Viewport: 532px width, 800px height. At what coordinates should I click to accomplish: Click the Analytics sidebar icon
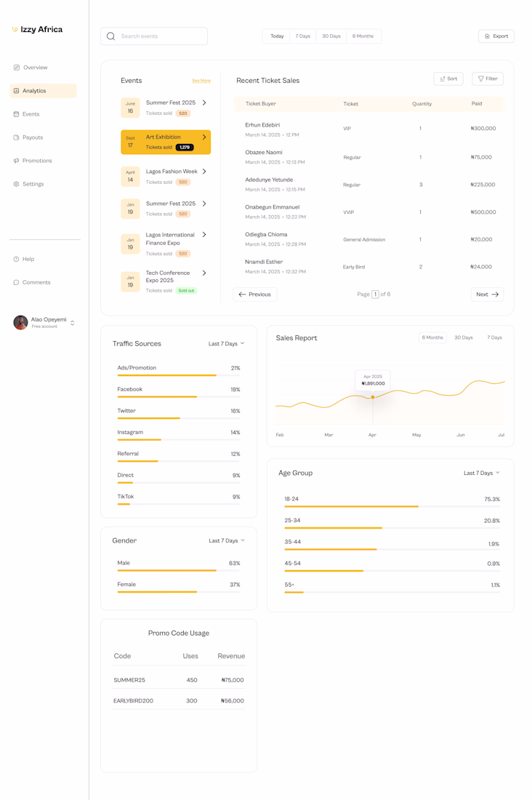pos(16,91)
